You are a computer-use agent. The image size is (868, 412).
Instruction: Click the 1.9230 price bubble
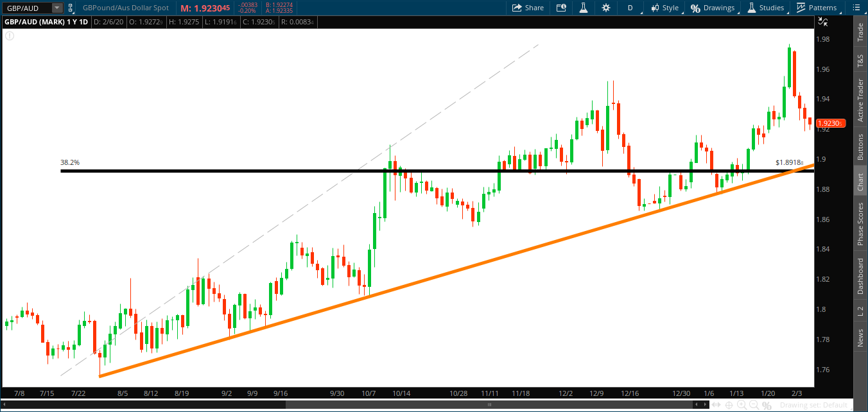[831, 122]
